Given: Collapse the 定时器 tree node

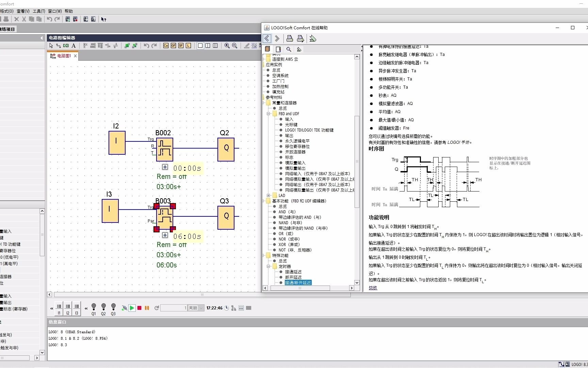Looking at the screenshot, I should 268,266.
